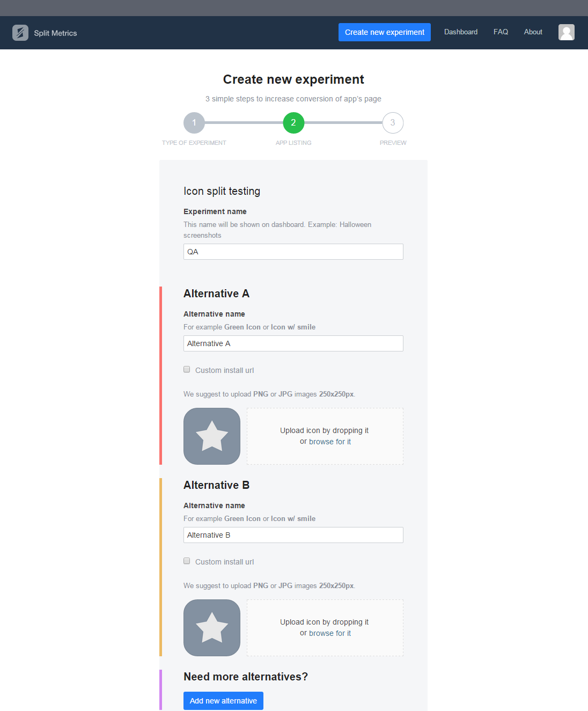Image resolution: width=588 pixels, height=711 pixels.
Task: Enable Custom install url for Alternative A
Action: point(187,370)
